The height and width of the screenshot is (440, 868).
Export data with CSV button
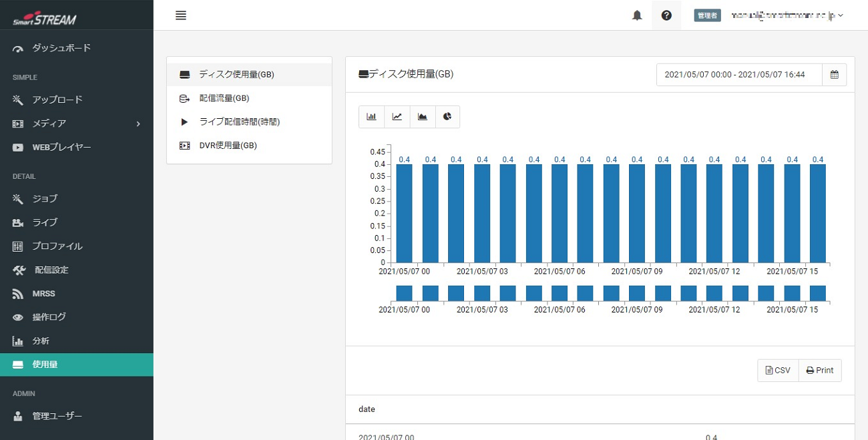(778, 371)
